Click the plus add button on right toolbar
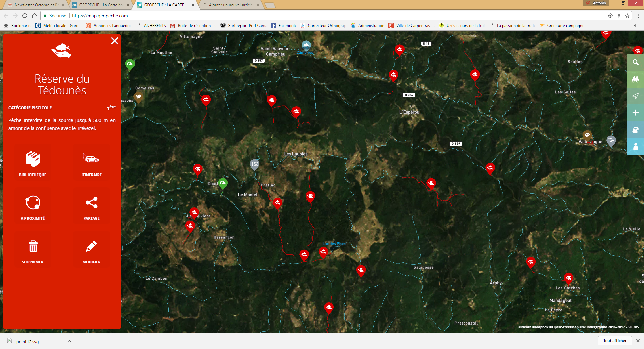The image size is (644, 349). point(635,113)
